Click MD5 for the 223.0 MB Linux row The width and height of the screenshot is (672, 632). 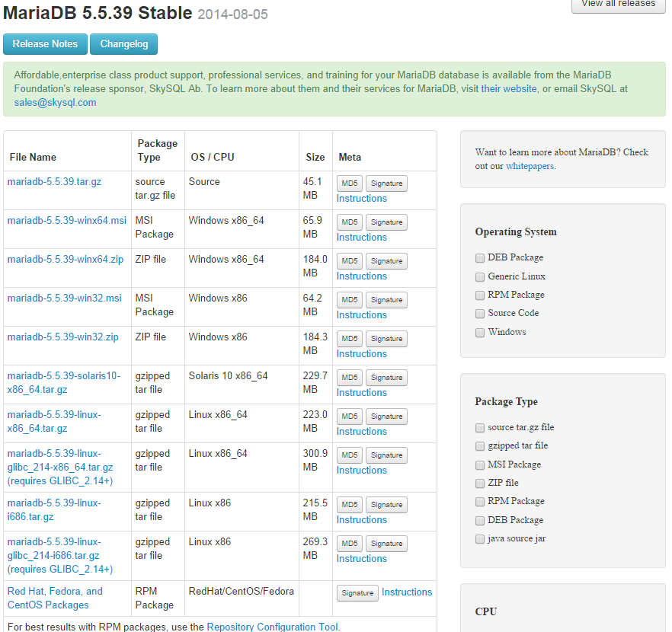click(x=350, y=417)
